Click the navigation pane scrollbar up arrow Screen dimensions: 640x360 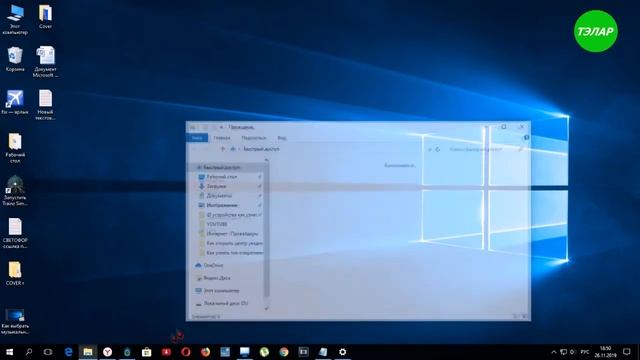[267, 160]
